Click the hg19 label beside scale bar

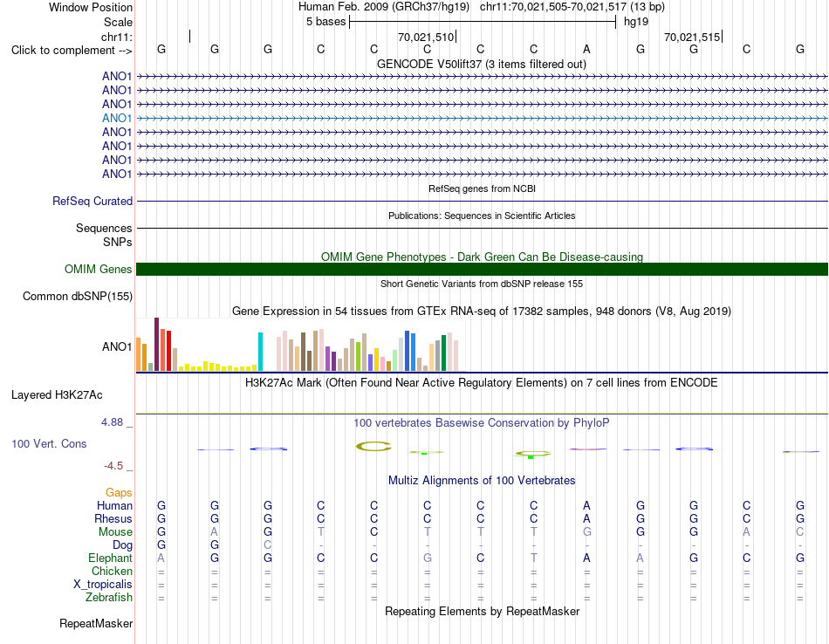636,22
